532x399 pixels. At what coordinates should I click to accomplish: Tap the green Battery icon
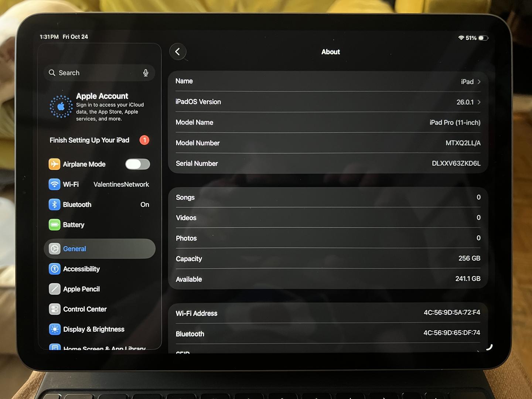click(x=55, y=225)
